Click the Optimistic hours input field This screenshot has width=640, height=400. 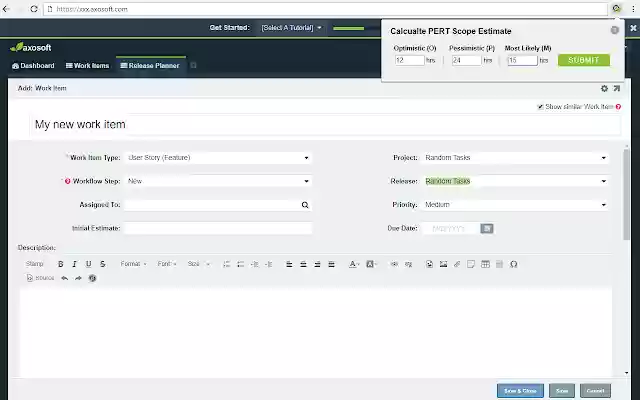pos(409,60)
